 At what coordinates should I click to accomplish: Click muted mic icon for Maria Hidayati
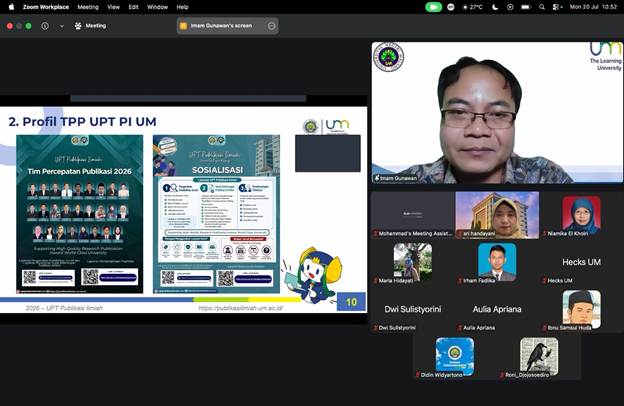click(375, 281)
